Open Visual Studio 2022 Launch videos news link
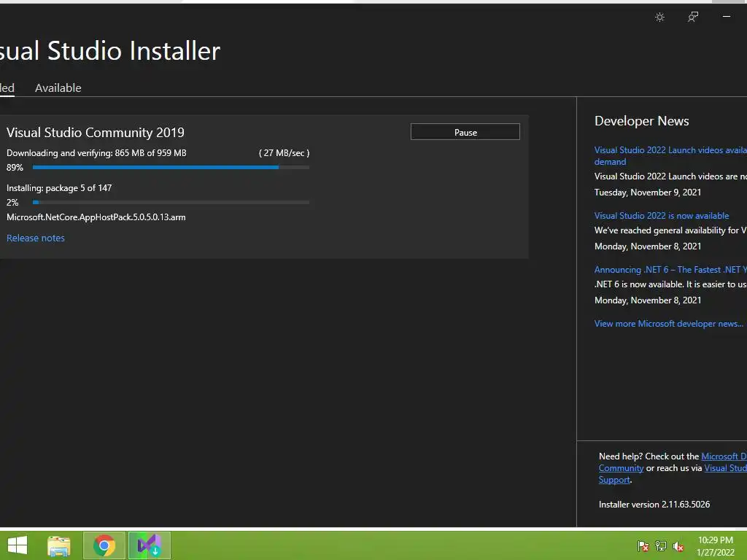The image size is (747, 560). [x=670, y=156]
